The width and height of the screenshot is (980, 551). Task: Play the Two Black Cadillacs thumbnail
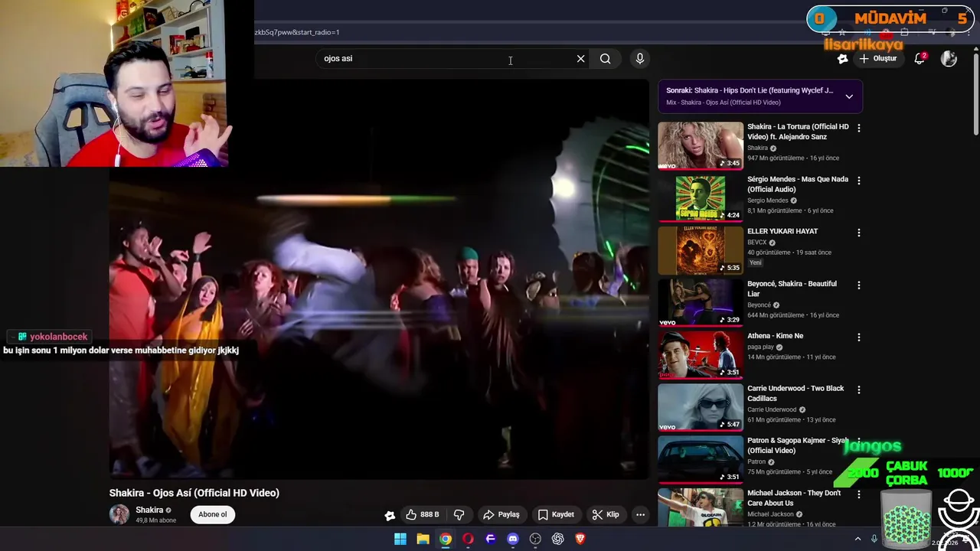pos(701,406)
